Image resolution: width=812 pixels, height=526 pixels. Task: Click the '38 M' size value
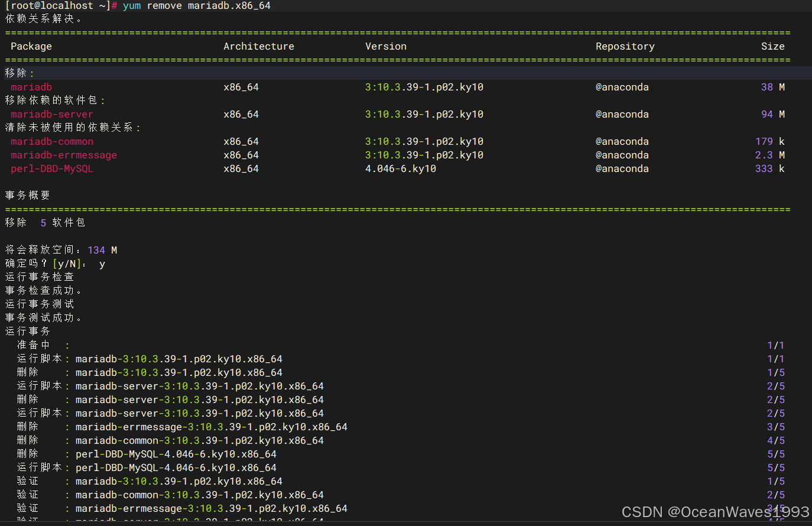(773, 87)
